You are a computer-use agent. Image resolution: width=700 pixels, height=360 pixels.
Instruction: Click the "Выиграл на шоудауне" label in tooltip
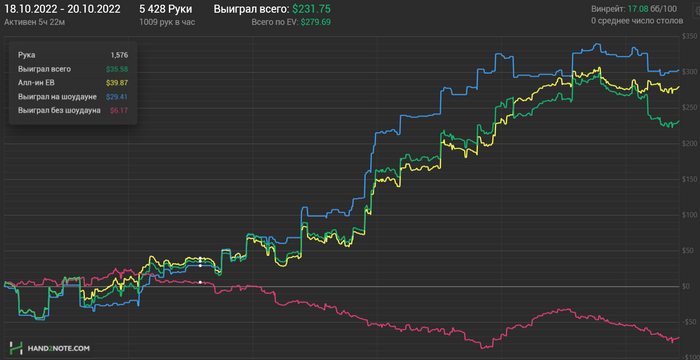click(x=57, y=96)
